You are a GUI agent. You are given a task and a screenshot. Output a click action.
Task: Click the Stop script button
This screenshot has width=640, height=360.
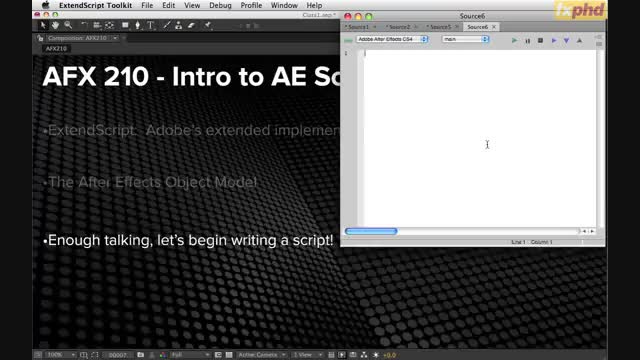[540, 40]
